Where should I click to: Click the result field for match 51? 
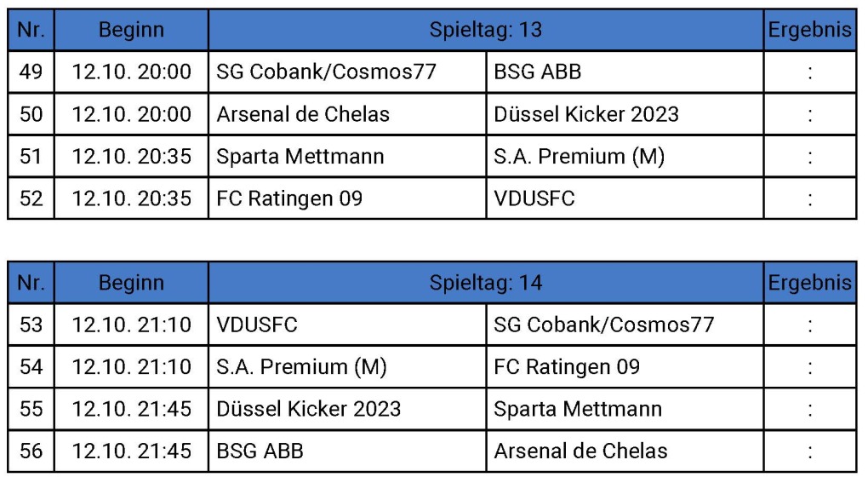point(809,157)
